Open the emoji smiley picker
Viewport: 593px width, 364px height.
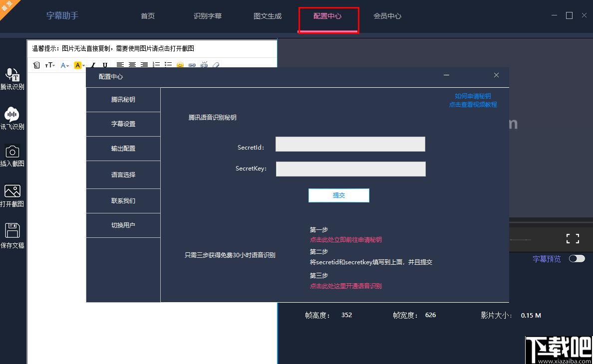pyautogui.click(x=180, y=65)
